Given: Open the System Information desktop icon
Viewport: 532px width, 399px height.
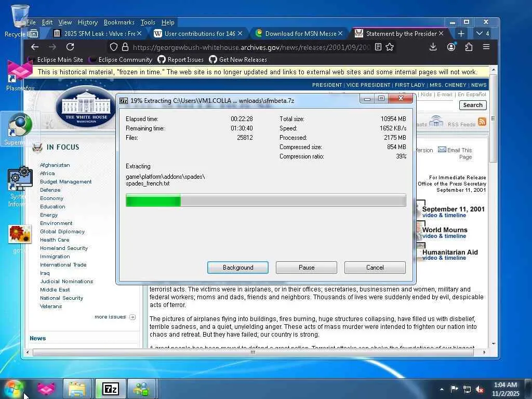Looking at the screenshot, I should [20, 187].
